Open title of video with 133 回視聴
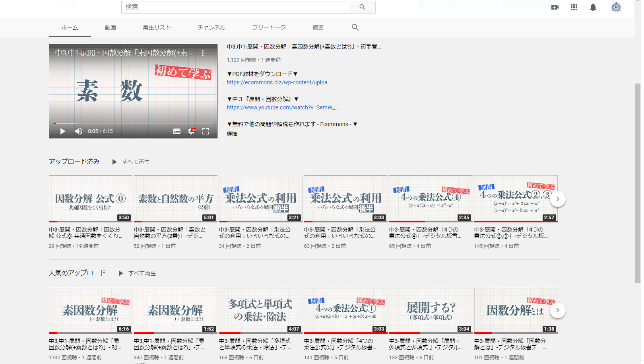 click(x=426, y=344)
